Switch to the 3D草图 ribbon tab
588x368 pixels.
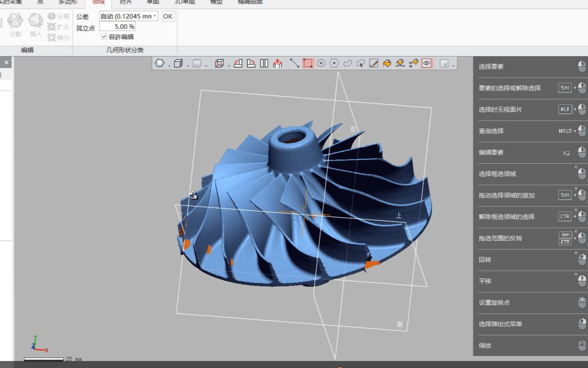tap(185, 2)
